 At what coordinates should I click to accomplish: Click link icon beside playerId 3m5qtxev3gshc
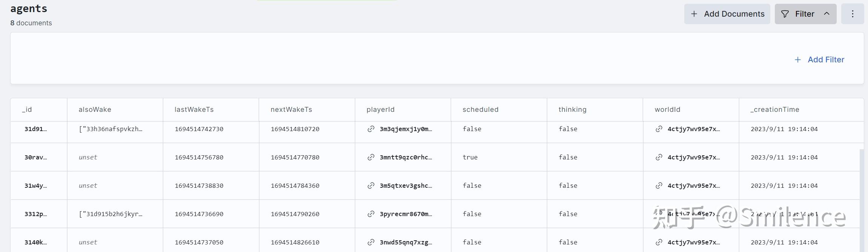point(371,186)
